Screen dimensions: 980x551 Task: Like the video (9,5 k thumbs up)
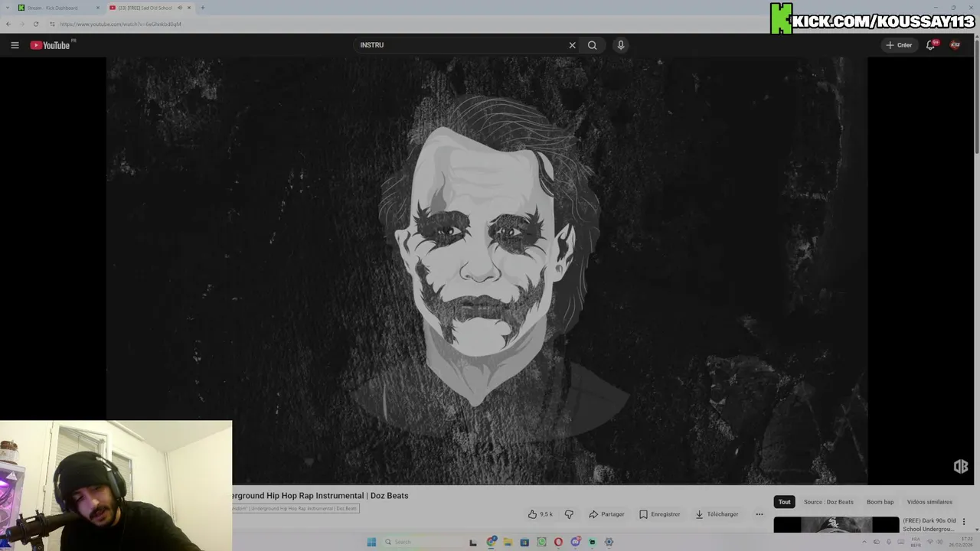point(541,514)
